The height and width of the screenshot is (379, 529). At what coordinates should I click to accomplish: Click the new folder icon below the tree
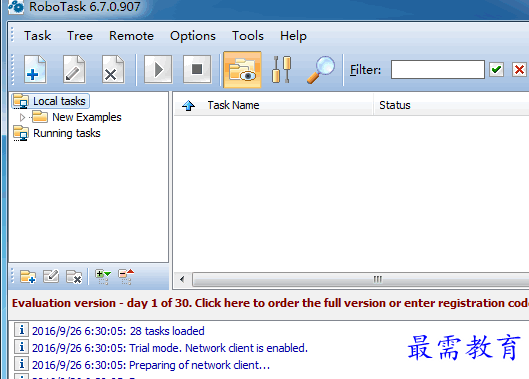[x=28, y=277]
